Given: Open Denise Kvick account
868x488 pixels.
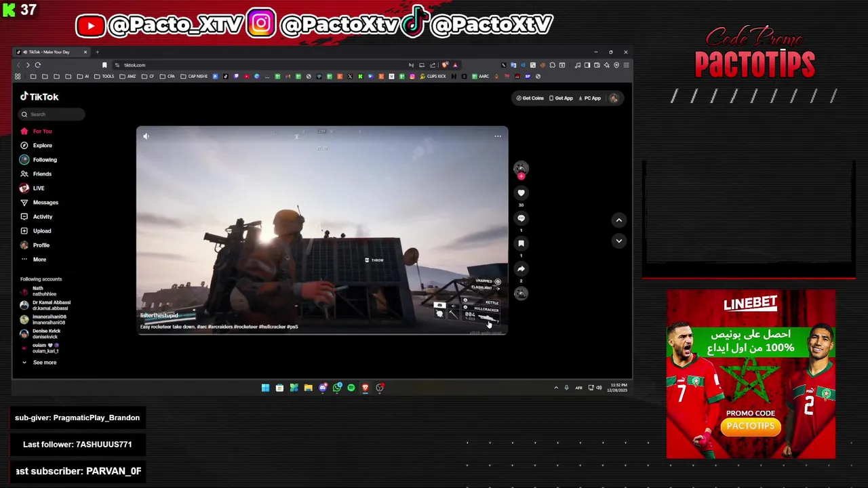Looking at the screenshot, I should click(41, 333).
